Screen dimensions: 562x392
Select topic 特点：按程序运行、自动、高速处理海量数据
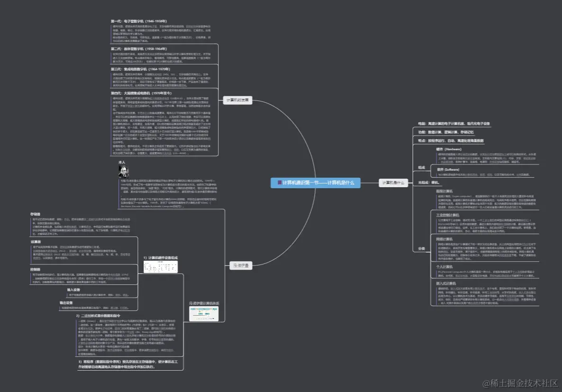click(x=451, y=141)
